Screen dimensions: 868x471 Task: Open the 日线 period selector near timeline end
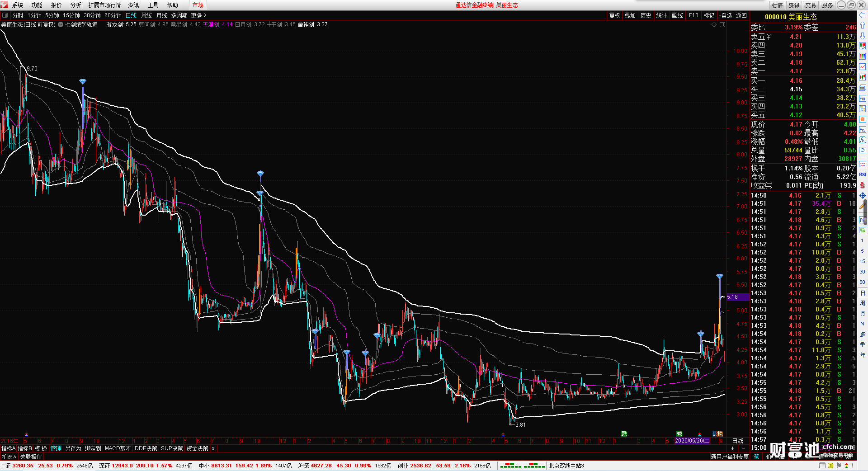738,441
